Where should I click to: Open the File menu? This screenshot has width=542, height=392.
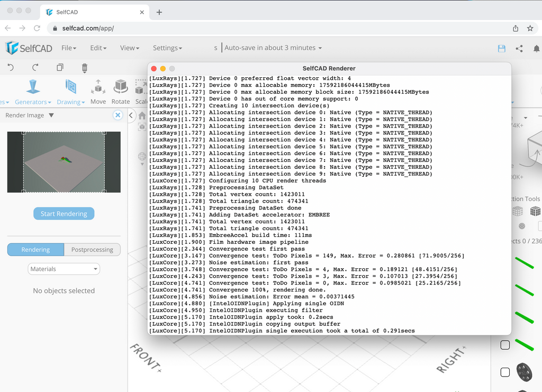tap(69, 48)
